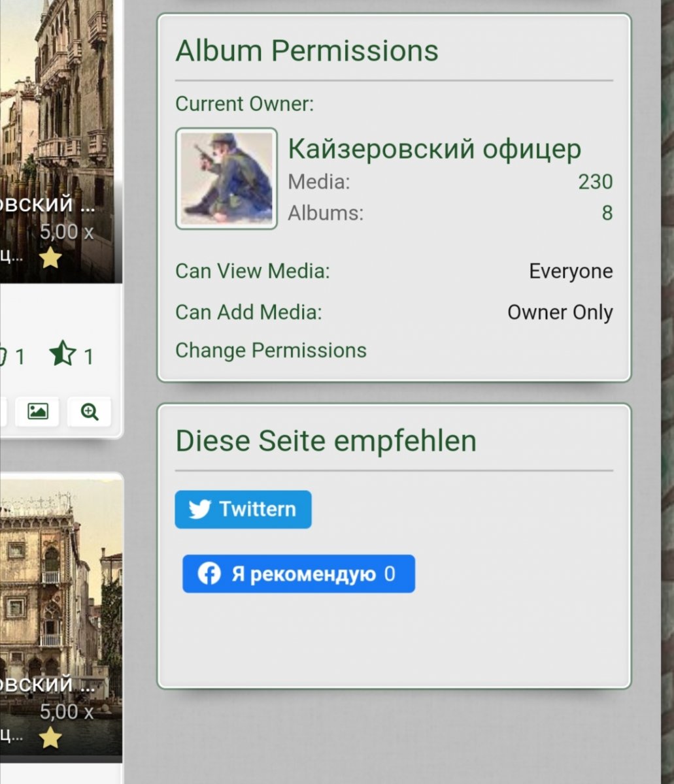Open Кайзеровский офицер owner profile link

[435, 149]
